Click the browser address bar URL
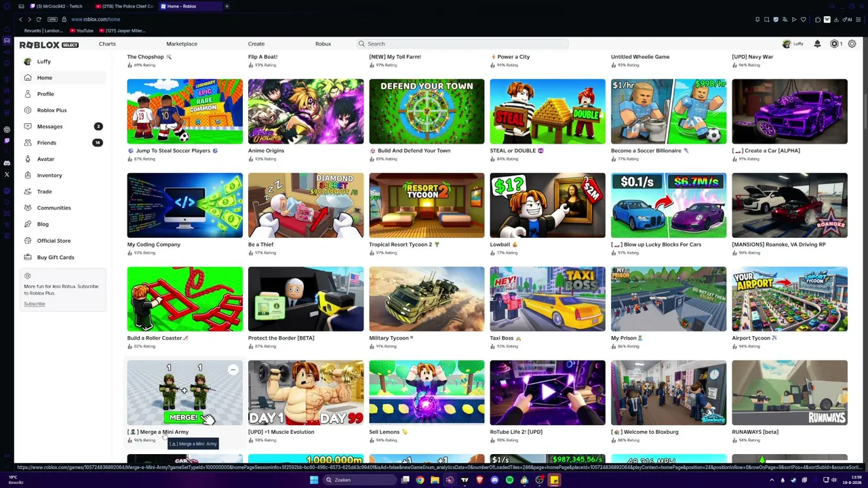Image resolution: width=868 pixels, height=488 pixels. pos(96,20)
